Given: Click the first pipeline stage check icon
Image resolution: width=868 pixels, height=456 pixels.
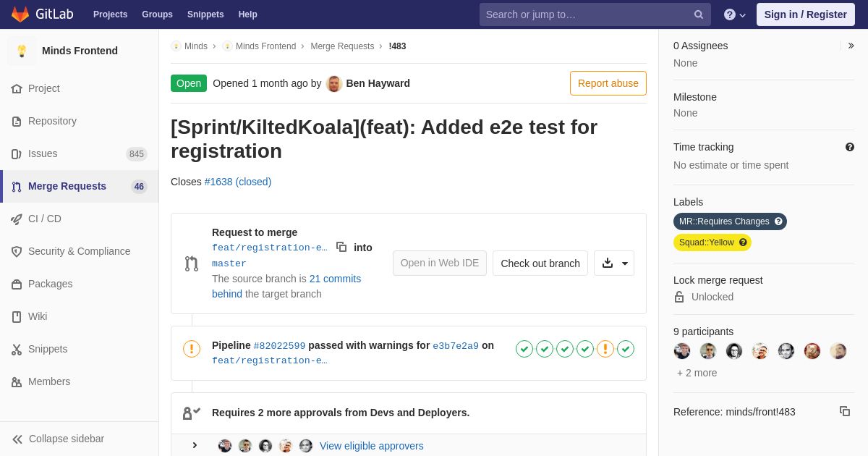Looking at the screenshot, I should click(x=524, y=349).
